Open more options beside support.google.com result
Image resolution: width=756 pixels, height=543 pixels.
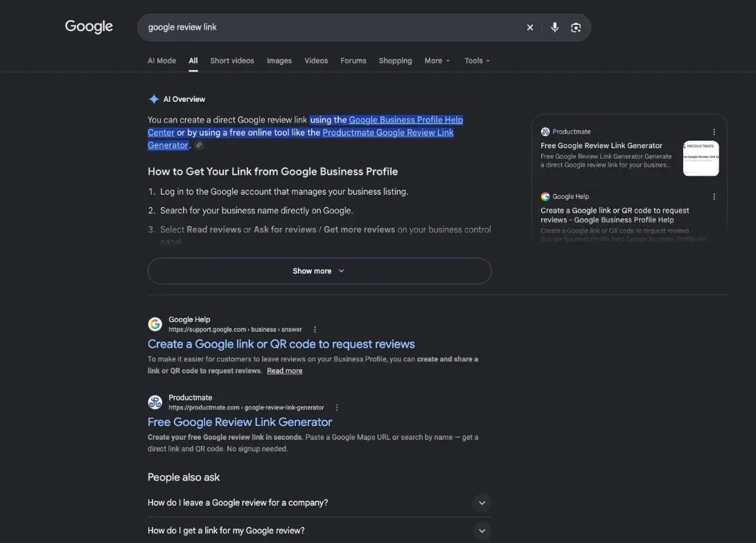pyautogui.click(x=315, y=330)
